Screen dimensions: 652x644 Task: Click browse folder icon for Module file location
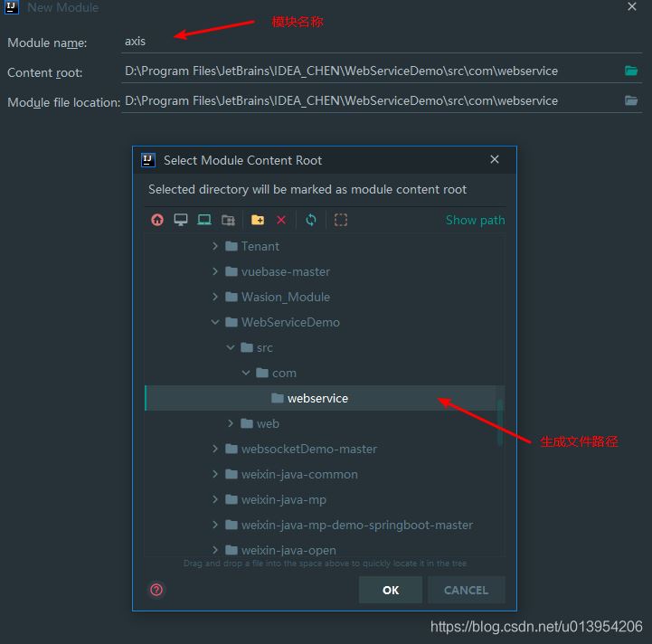click(x=631, y=100)
